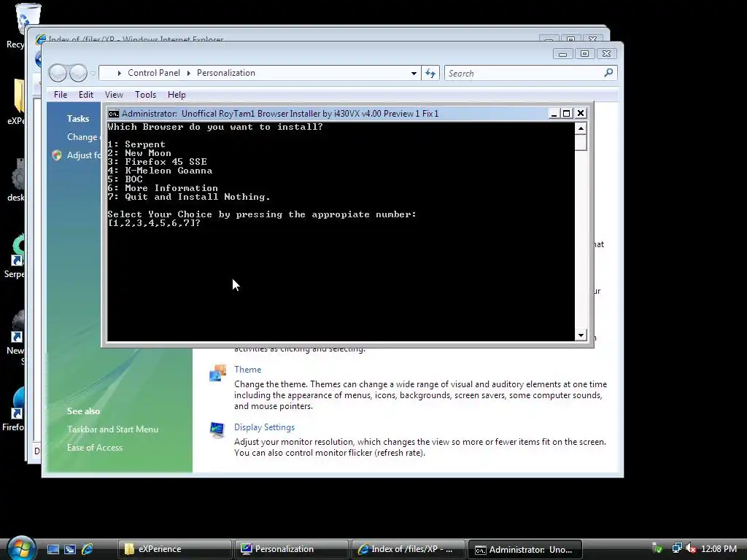Click the Forward button in Personalization window
The image size is (747, 560).
pos(77,73)
